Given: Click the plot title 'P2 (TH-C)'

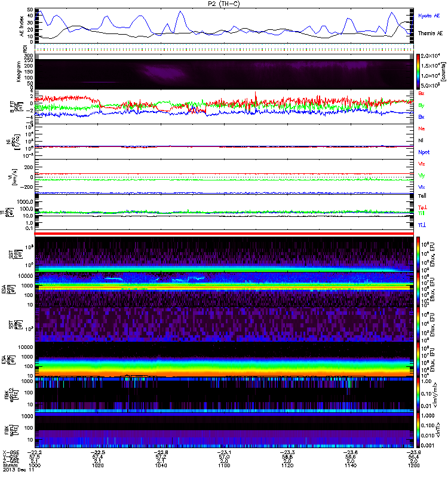Looking at the screenshot, I should pyautogui.click(x=224, y=4).
